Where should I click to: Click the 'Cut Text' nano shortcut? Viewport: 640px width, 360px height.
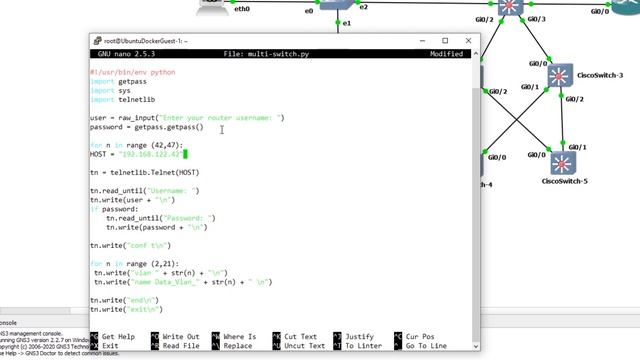pos(295,337)
